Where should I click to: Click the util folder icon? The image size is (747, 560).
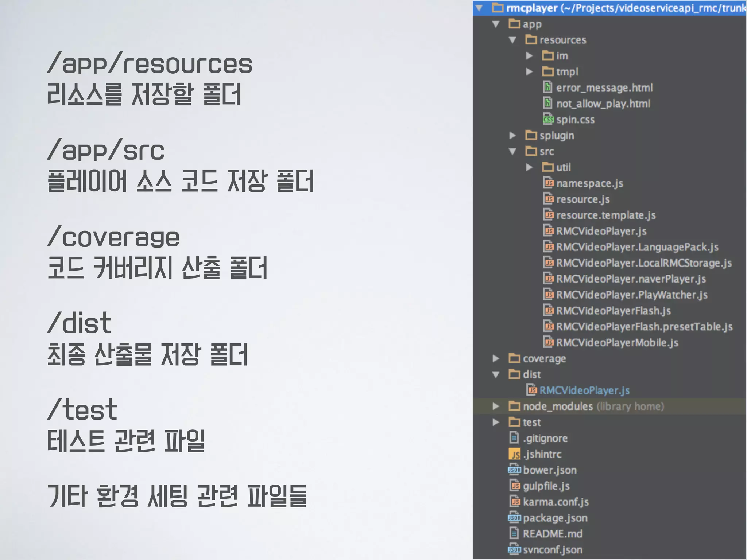pyautogui.click(x=548, y=167)
